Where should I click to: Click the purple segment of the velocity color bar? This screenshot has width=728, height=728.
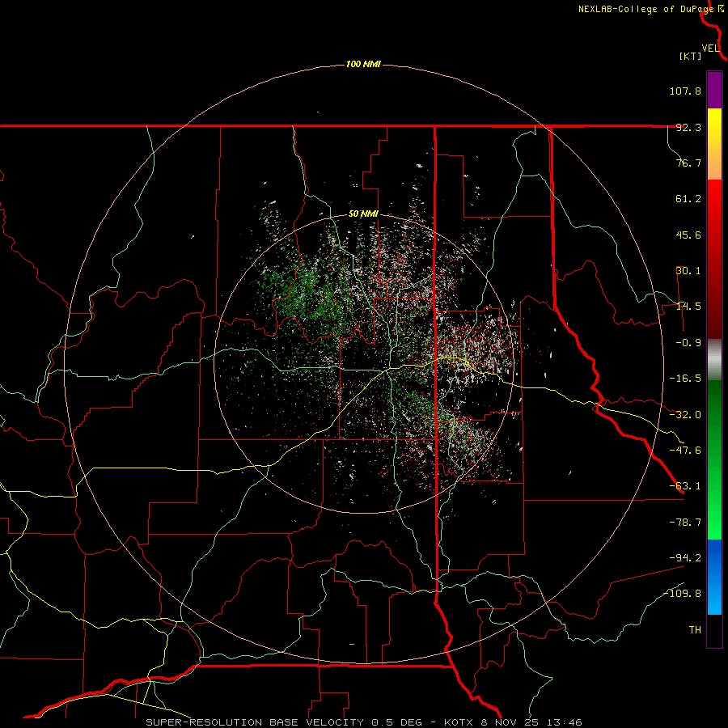pos(714,90)
